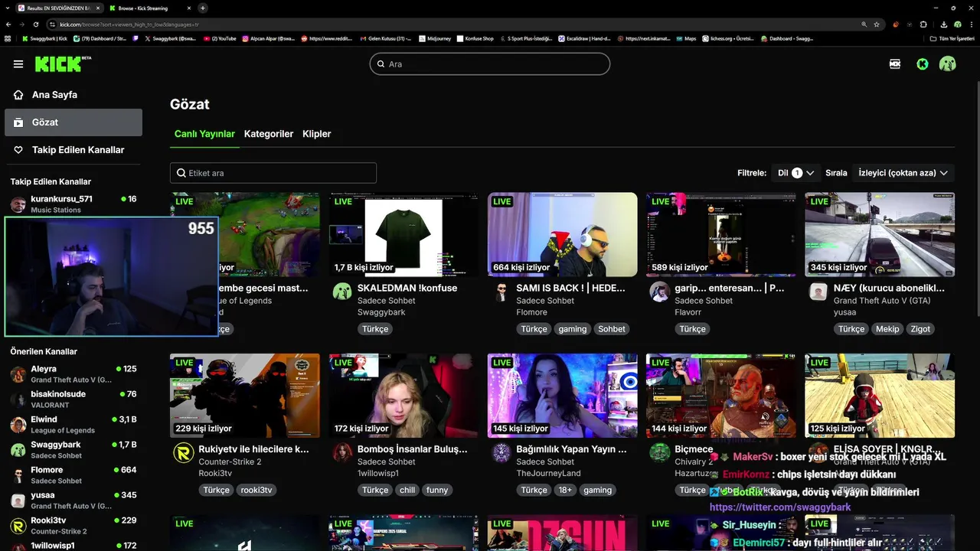
Task: Click the gaming tag under SAMI IS BACK
Action: point(573,329)
